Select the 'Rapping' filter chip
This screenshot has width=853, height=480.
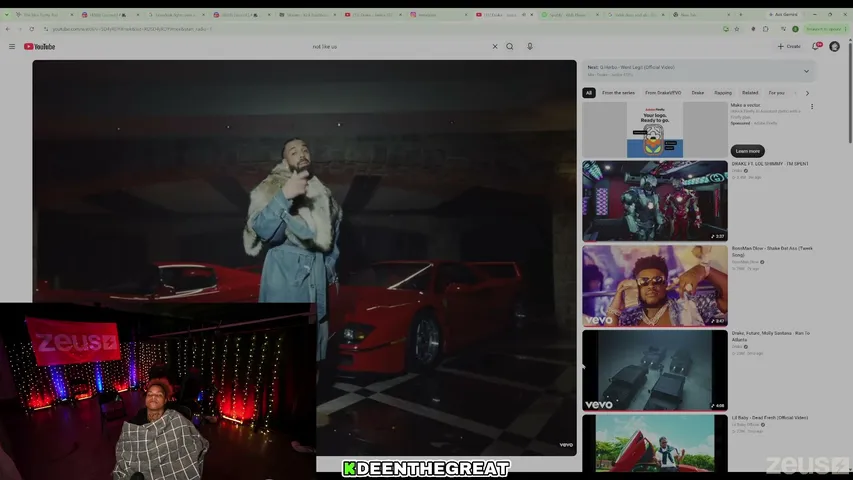[x=723, y=93]
